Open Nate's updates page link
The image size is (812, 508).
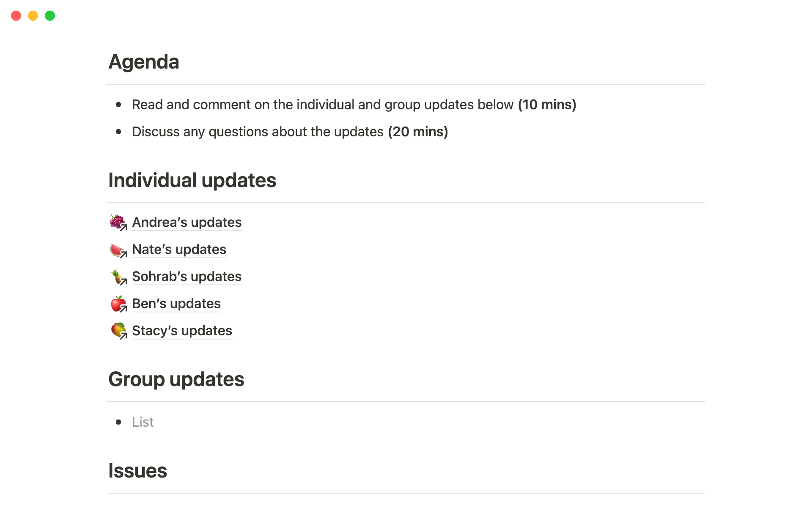[x=179, y=249]
